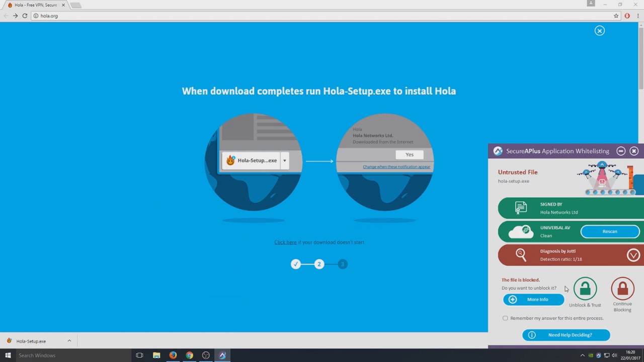Screen dimensions: 644x362
Task: Click the hola.org address bar
Action: [322, 16]
